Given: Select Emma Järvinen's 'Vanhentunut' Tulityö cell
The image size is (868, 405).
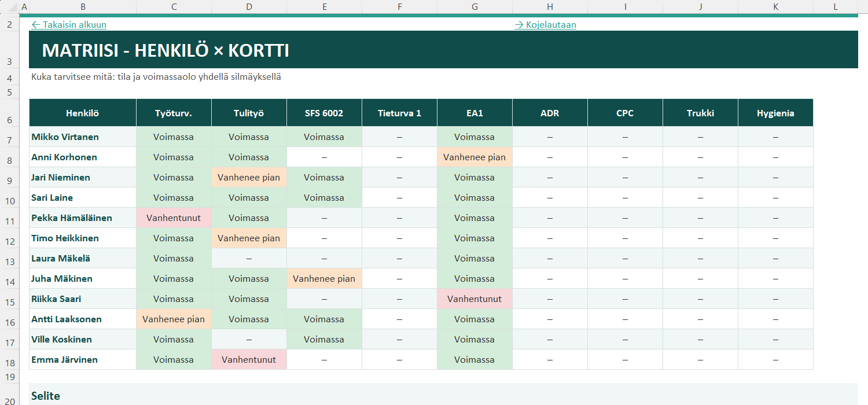Looking at the screenshot, I should [x=249, y=360].
